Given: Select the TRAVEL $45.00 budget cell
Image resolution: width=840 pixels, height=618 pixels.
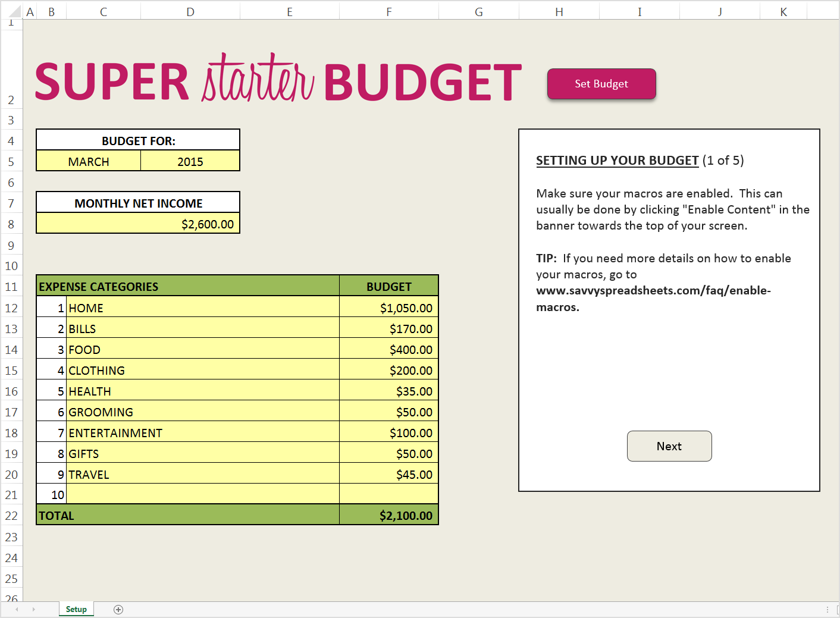Looking at the screenshot, I should click(x=388, y=473).
